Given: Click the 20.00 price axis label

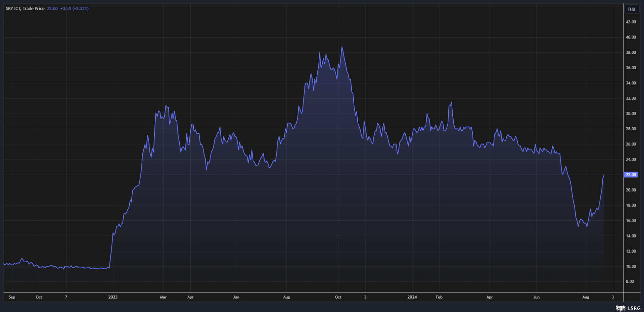Looking at the screenshot, I should [631, 190].
